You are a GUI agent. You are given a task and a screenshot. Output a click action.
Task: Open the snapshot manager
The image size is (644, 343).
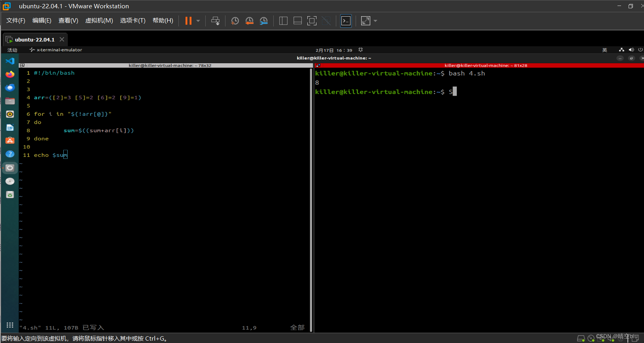coord(263,21)
